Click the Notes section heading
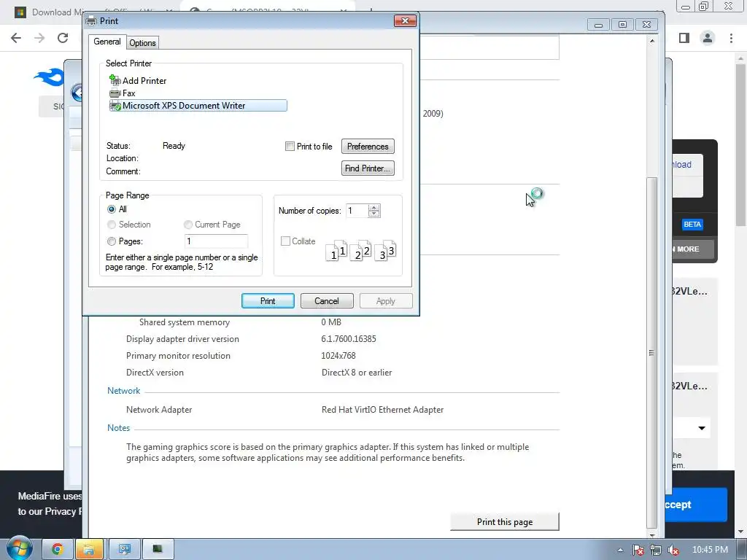 pyautogui.click(x=119, y=427)
